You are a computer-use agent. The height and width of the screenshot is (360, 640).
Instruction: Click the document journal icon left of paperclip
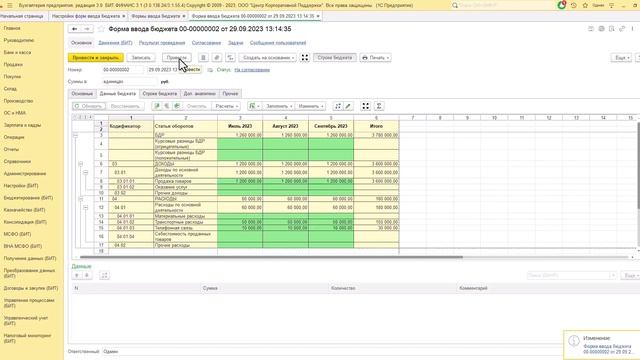(x=203, y=58)
